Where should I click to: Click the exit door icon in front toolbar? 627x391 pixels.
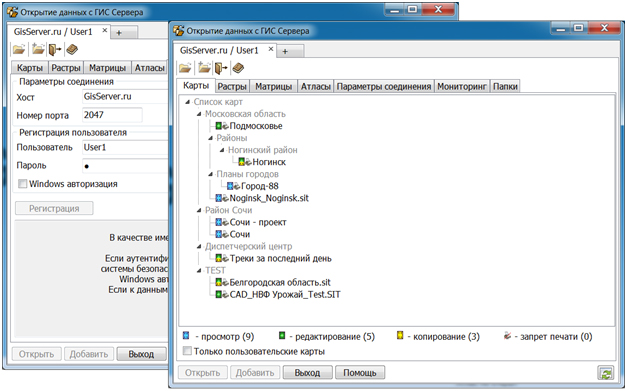point(221,68)
